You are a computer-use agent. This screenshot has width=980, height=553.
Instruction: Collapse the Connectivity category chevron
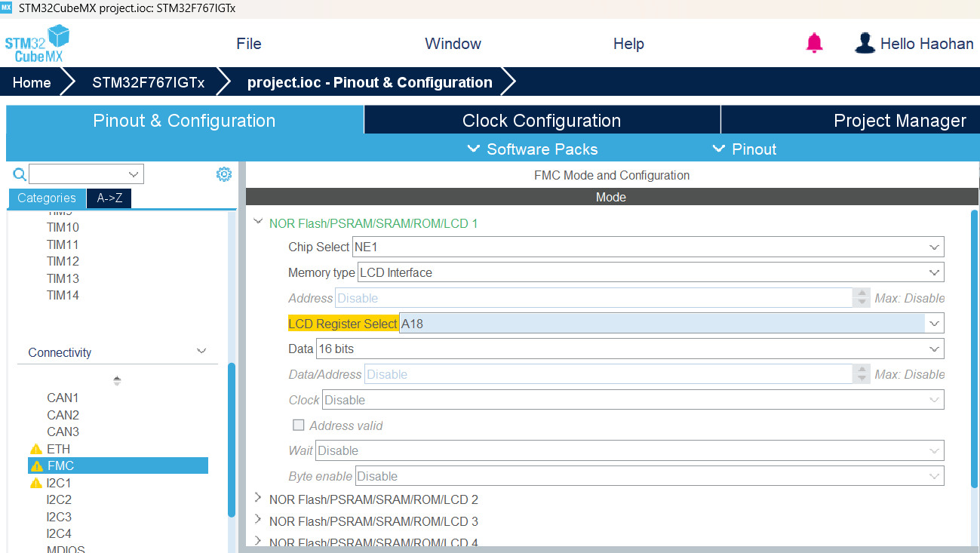(201, 352)
